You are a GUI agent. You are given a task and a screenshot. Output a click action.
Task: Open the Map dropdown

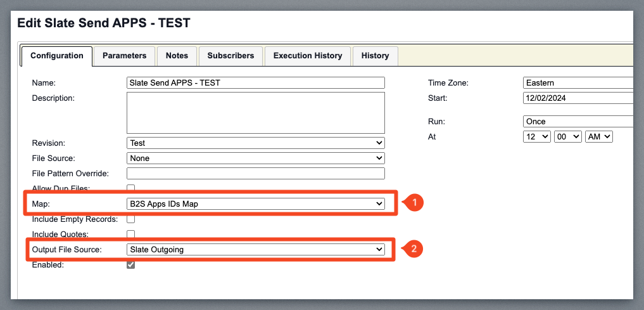(x=255, y=203)
